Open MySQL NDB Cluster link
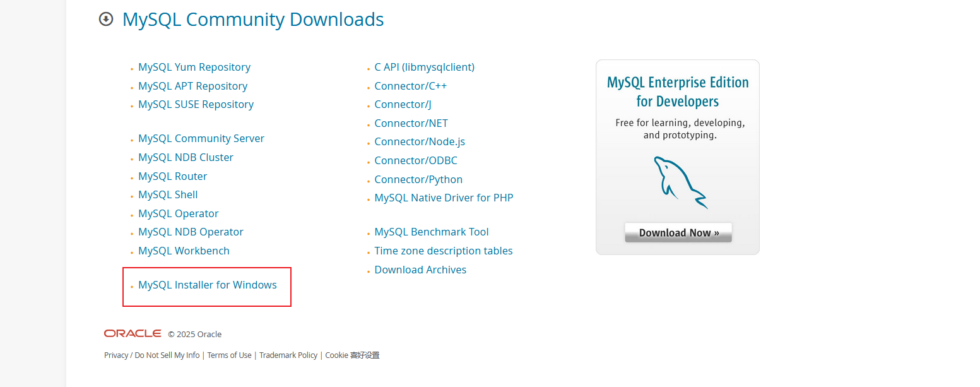The width and height of the screenshot is (980, 387). [186, 157]
